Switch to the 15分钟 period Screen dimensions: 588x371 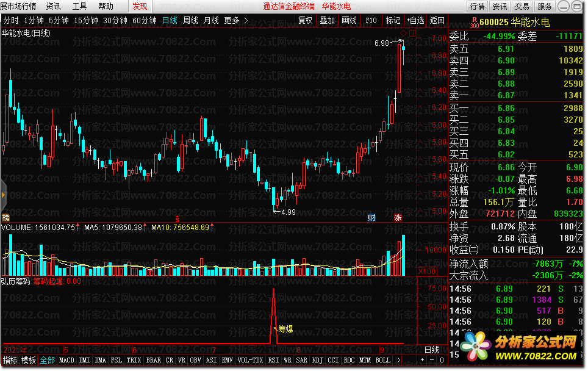point(86,21)
